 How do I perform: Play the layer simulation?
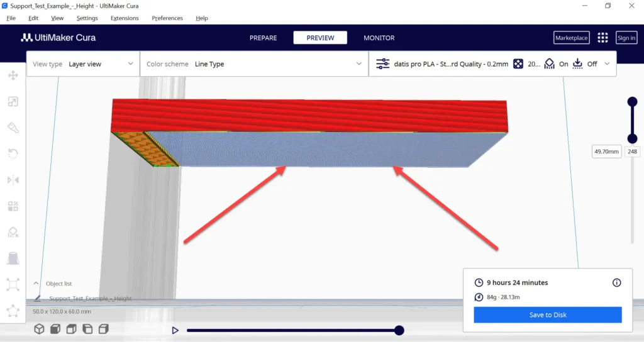[175, 330]
